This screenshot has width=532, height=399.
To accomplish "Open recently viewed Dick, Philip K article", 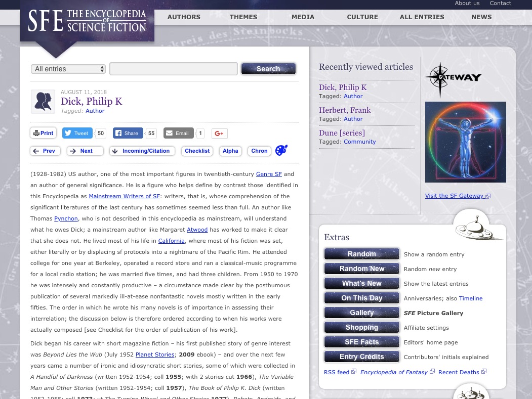I will tap(343, 87).
